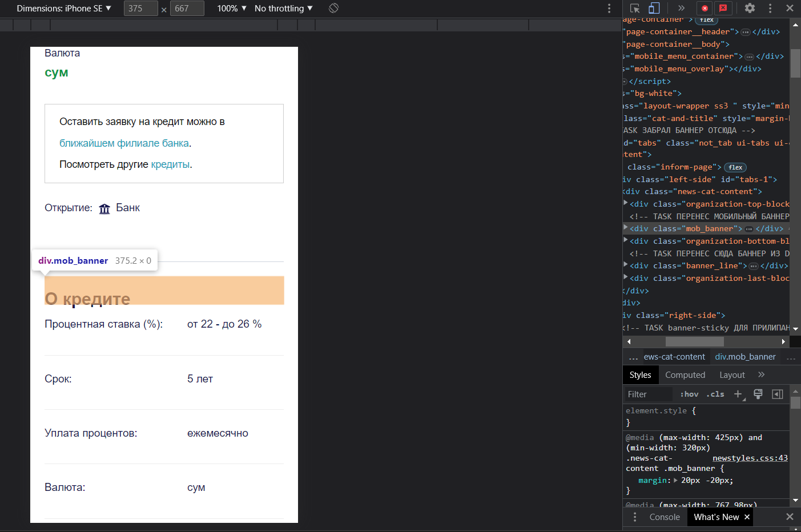This screenshot has height=532, width=801.
Task: Click the DOM tree scroll down arrow
Action: click(795, 329)
